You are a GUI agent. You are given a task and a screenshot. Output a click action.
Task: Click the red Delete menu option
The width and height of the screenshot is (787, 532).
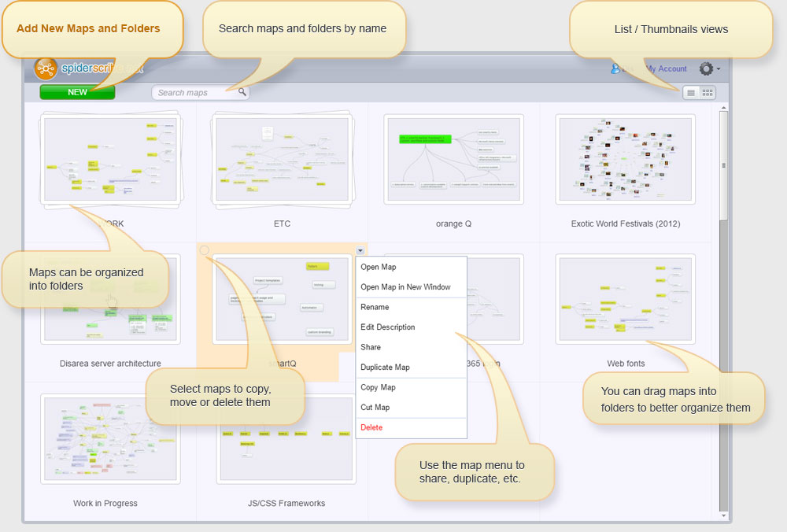tap(371, 427)
